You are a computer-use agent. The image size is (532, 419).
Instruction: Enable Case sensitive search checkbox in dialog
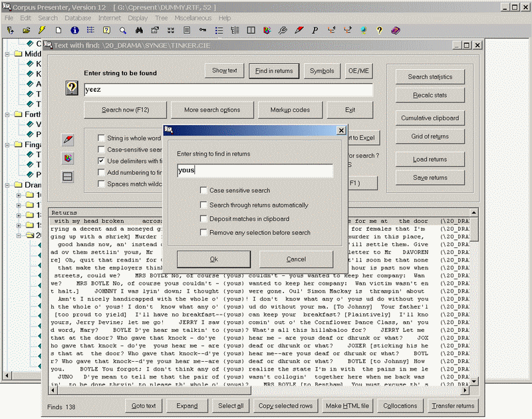(204, 191)
